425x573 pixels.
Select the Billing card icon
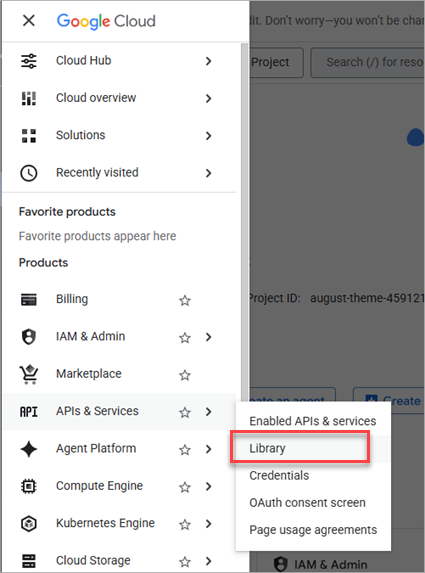pos(29,299)
